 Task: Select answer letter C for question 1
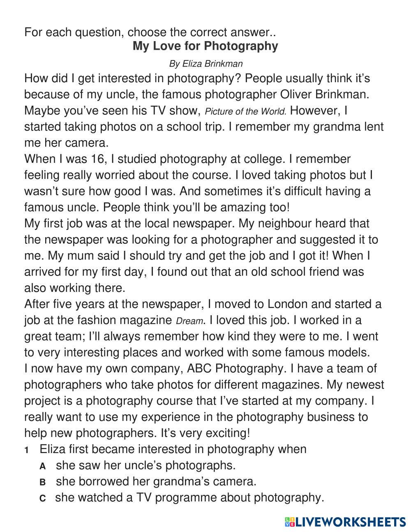(x=42, y=499)
